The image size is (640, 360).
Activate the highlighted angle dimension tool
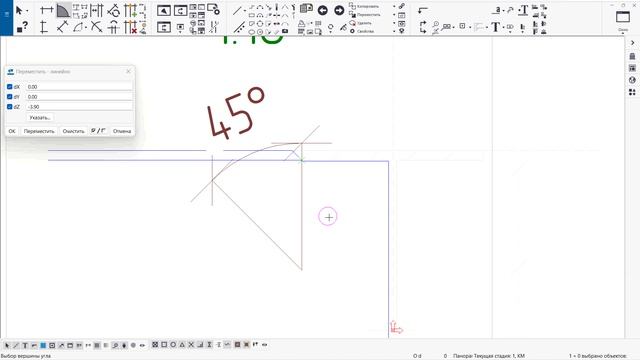click(x=63, y=10)
